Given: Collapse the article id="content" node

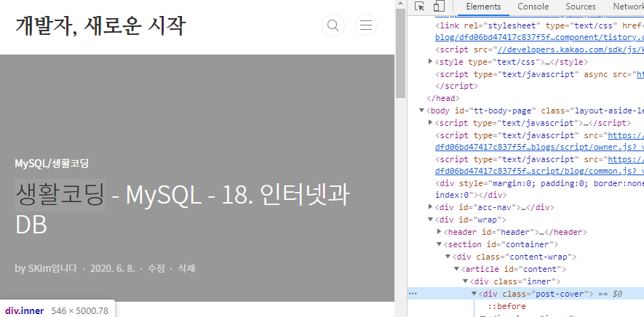Looking at the screenshot, I should click(x=457, y=269).
